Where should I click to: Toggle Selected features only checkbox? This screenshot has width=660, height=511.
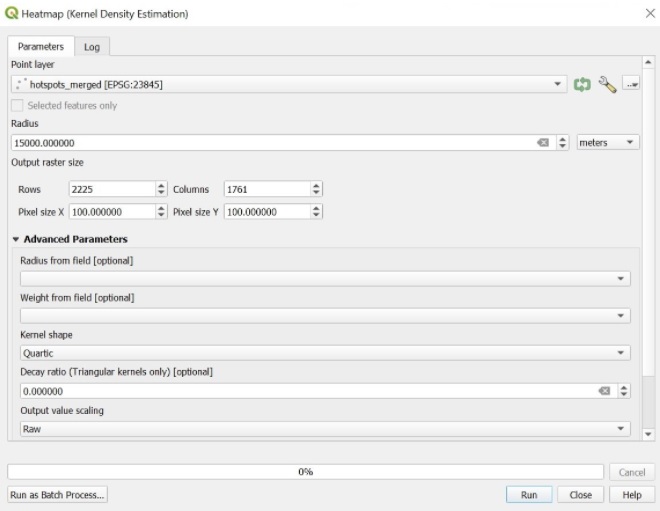click(17, 105)
